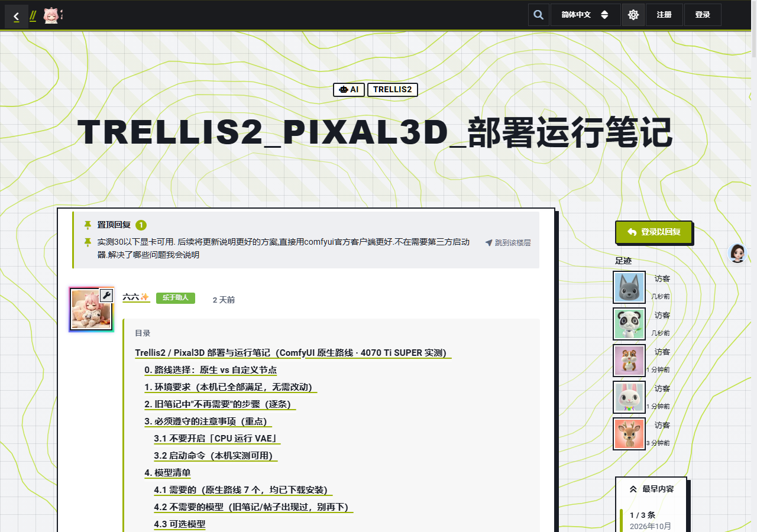757x532 pixels.
Task: Click the back arrow icon in header
Action: click(x=17, y=17)
